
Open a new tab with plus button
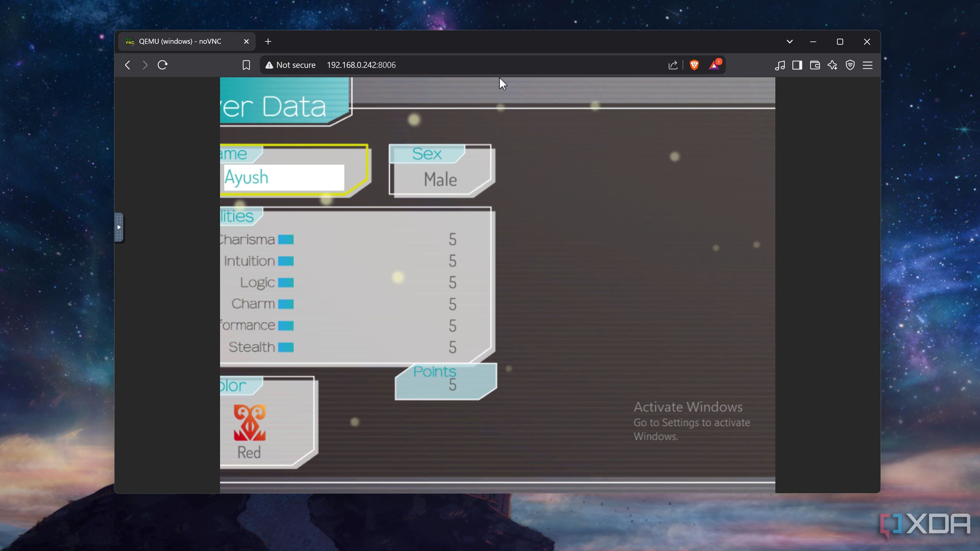click(268, 41)
